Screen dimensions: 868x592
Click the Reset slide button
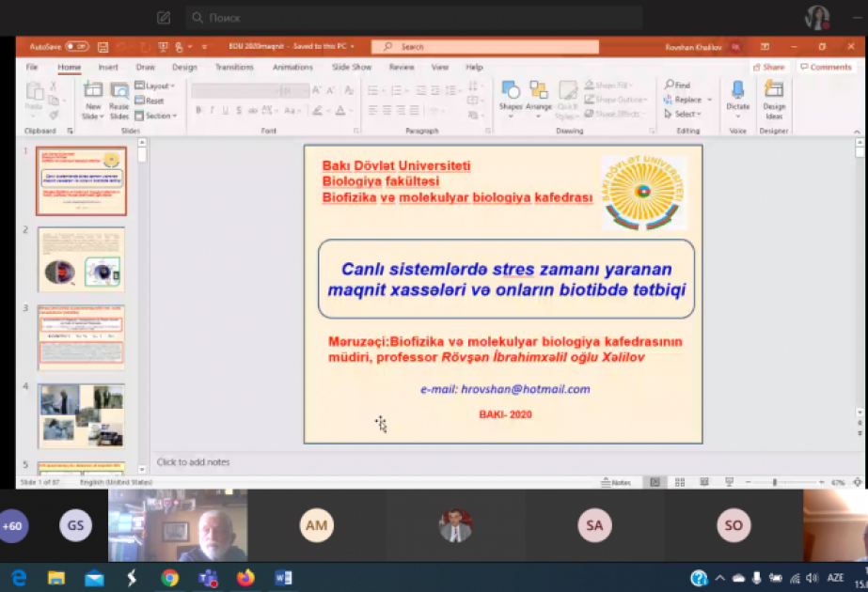(x=150, y=101)
